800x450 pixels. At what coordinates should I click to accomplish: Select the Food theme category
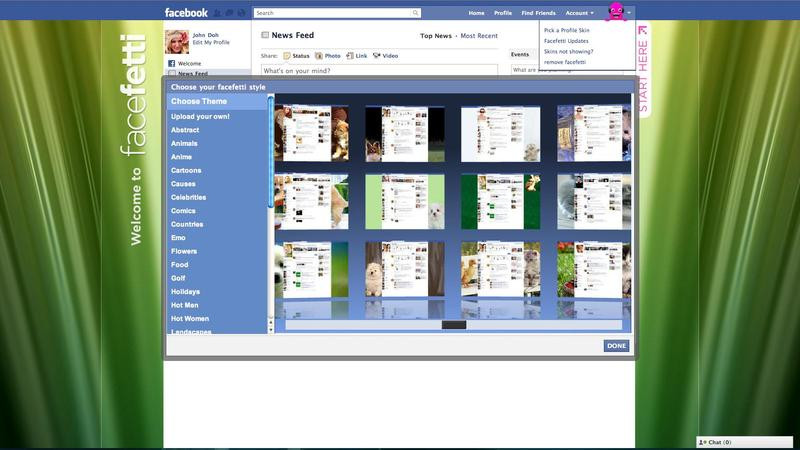[180, 265]
